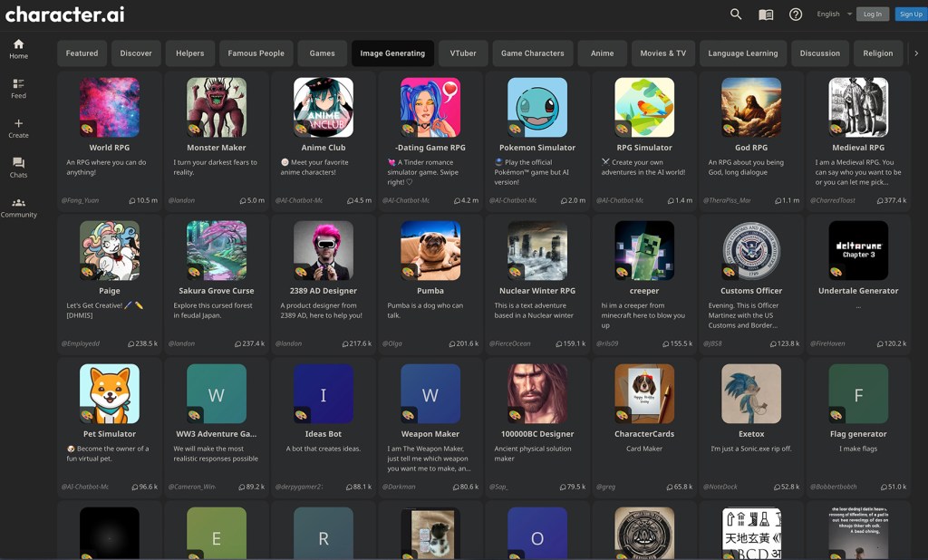Open the VTuber tab

pyautogui.click(x=463, y=53)
